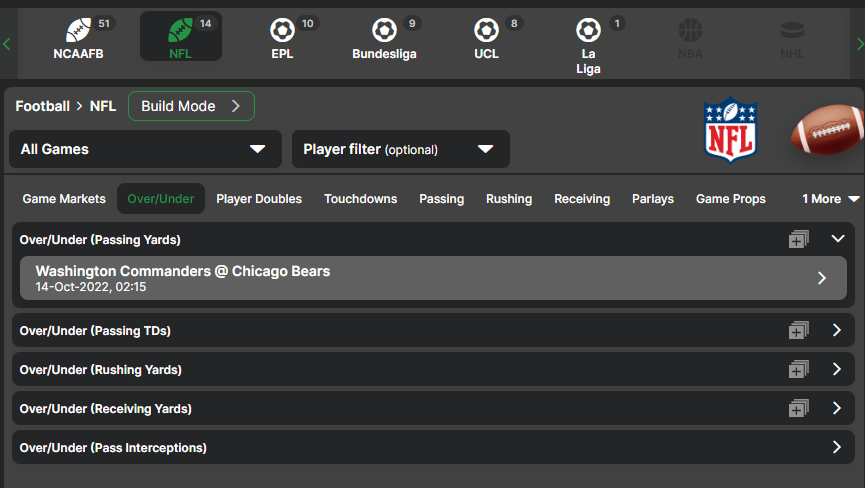Open the EPL soccer league icon

pos(282,30)
